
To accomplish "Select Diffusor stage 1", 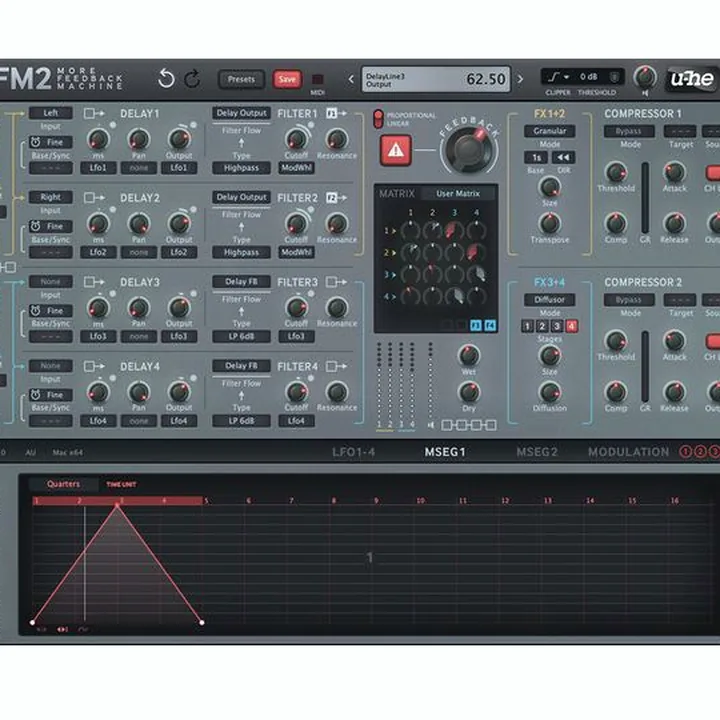I will (x=527, y=326).
